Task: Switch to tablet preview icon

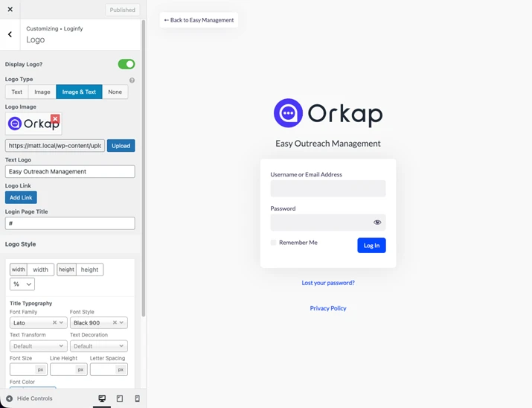Action: click(120, 398)
